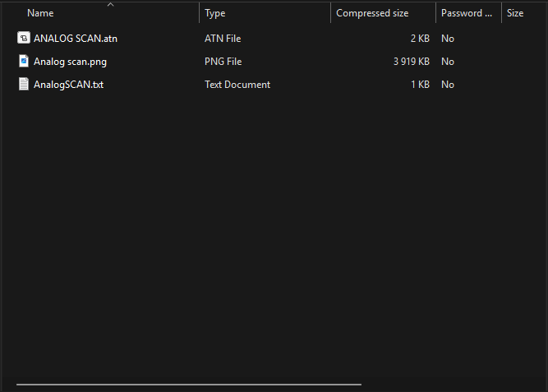The image size is (548, 392).
Task: Click the 3 919 KB size value
Action: pos(412,62)
